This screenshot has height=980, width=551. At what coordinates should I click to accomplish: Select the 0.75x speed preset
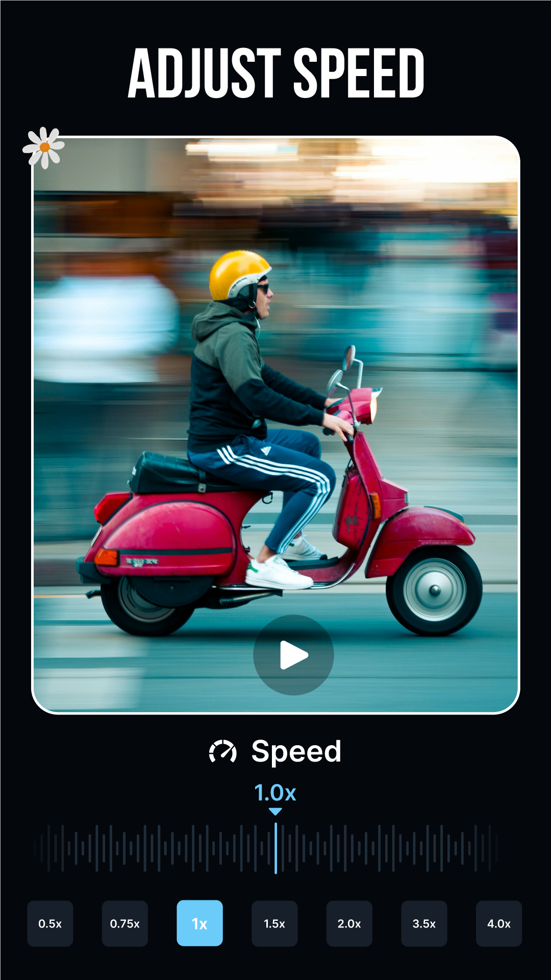point(125,923)
